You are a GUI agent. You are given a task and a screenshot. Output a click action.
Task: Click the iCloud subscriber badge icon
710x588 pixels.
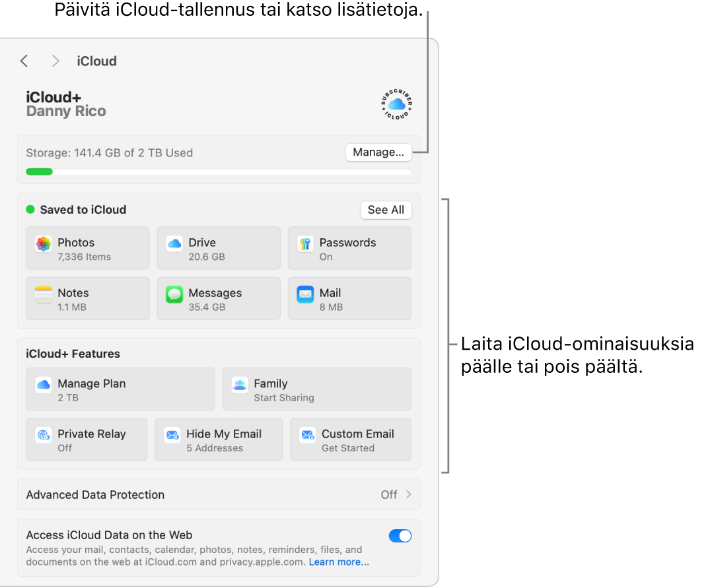click(396, 104)
